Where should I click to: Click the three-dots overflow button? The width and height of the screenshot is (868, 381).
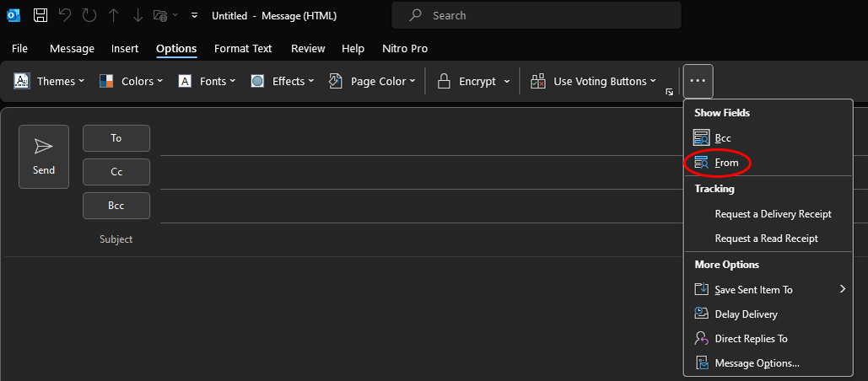pyautogui.click(x=698, y=81)
